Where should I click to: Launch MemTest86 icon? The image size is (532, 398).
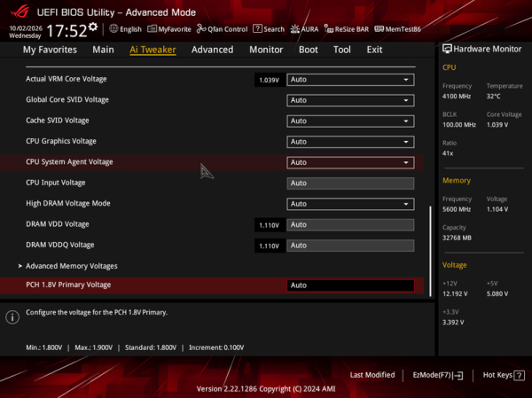[379, 29]
